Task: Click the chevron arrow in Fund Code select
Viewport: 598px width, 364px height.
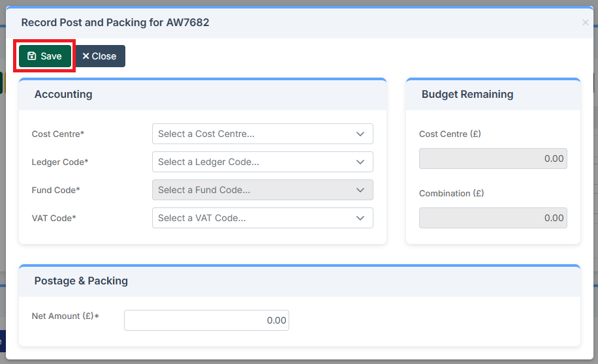Action: point(360,190)
